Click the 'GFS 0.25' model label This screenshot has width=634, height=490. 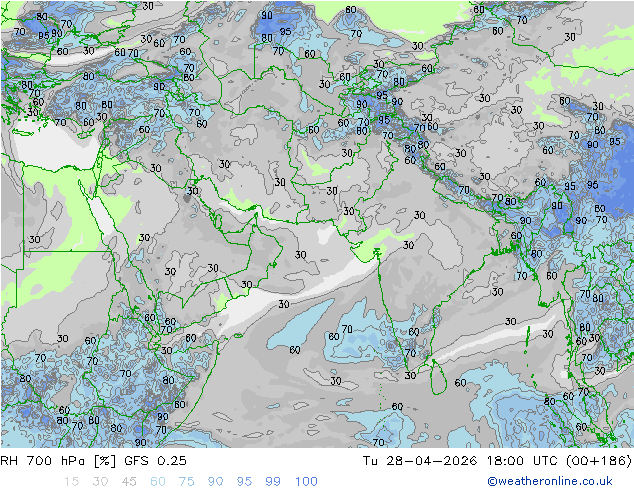coord(155,461)
